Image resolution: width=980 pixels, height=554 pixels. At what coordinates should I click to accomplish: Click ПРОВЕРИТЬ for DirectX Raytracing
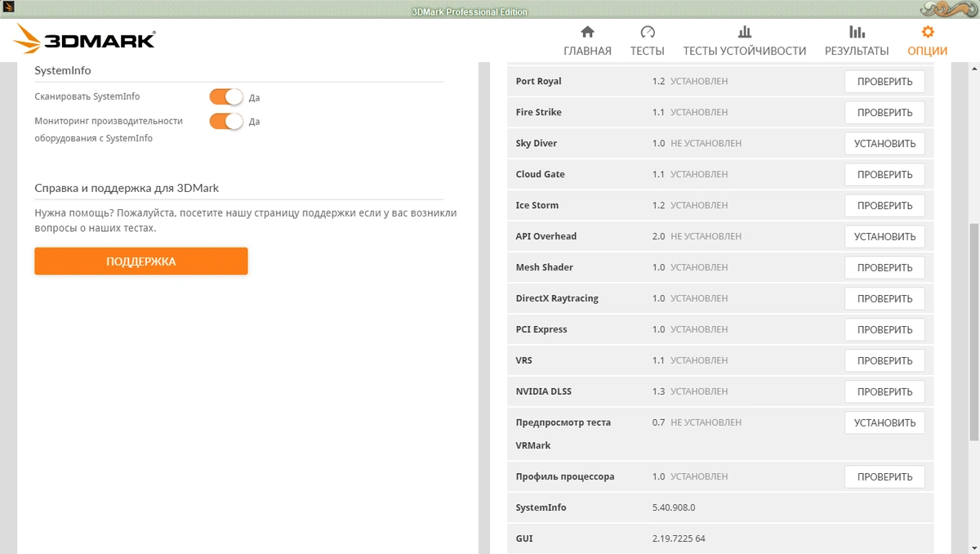(x=884, y=299)
